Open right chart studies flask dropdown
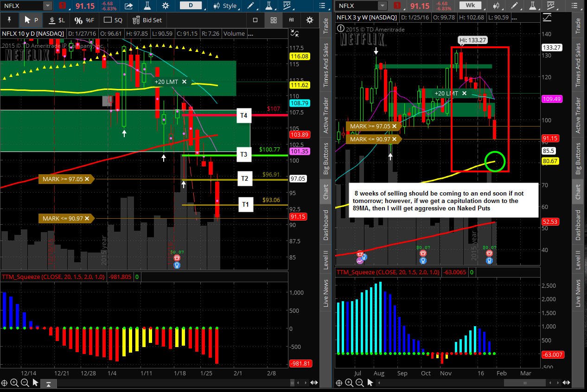Image resolution: width=587 pixels, height=392 pixels. pos(533,6)
